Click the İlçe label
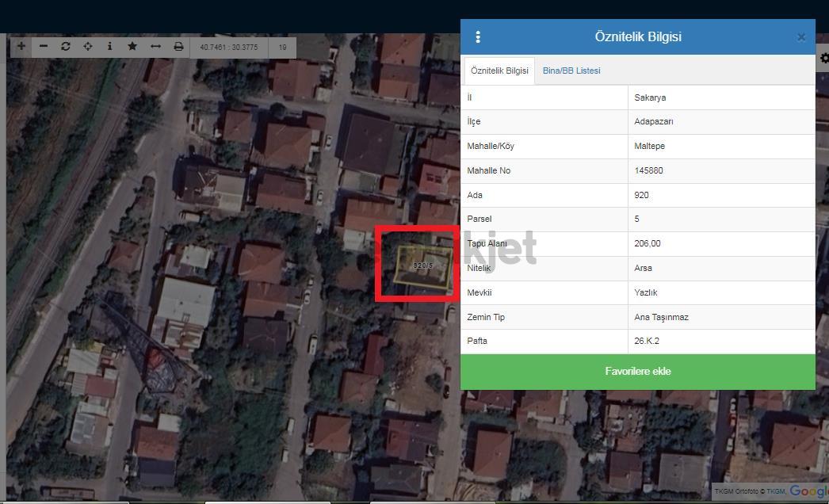This screenshot has height=504, width=829. pyautogui.click(x=474, y=121)
